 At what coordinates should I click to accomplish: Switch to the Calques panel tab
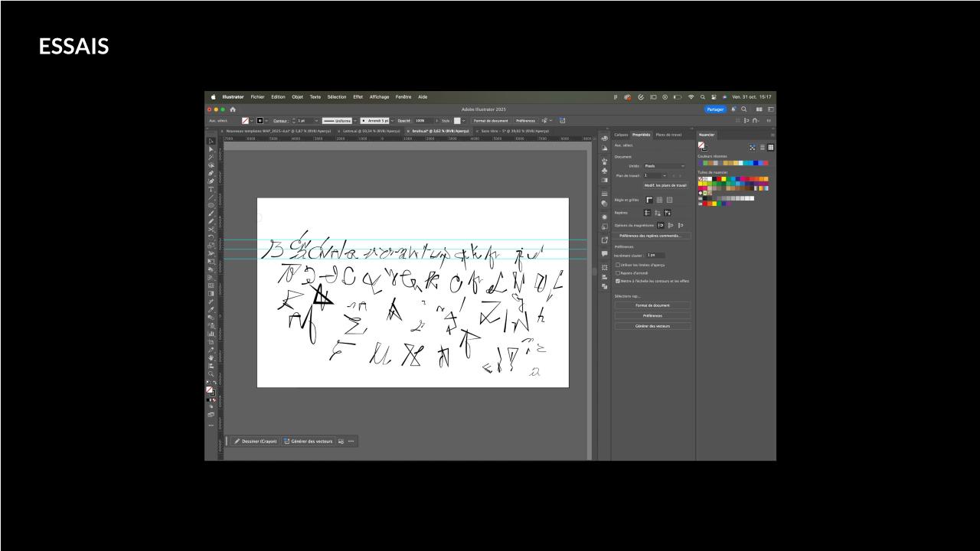pos(621,135)
